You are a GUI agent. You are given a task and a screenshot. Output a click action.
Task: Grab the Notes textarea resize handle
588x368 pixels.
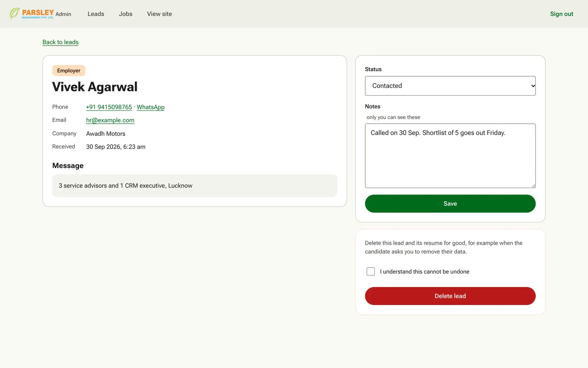[533, 185]
